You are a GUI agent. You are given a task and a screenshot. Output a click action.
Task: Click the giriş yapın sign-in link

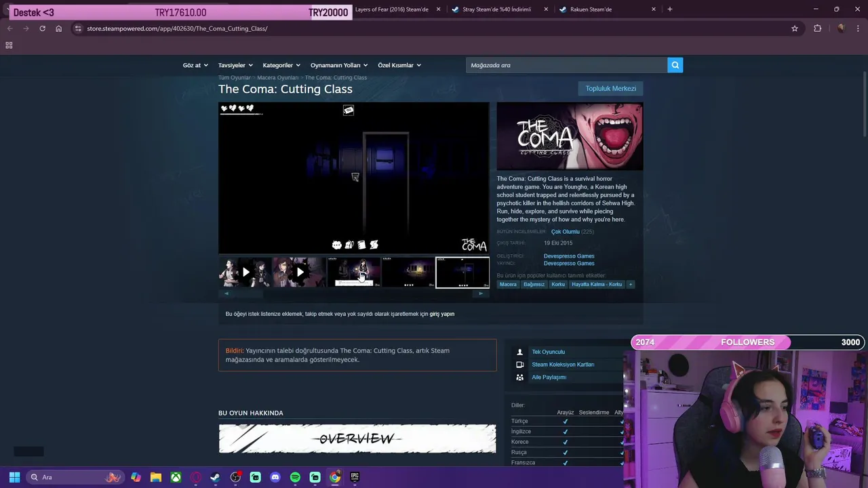coord(442,314)
